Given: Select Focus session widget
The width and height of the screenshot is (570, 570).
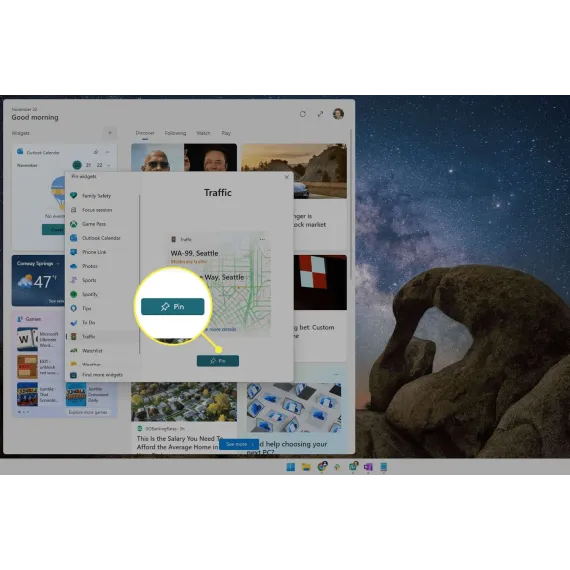Looking at the screenshot, I should (x=103, y=210).
